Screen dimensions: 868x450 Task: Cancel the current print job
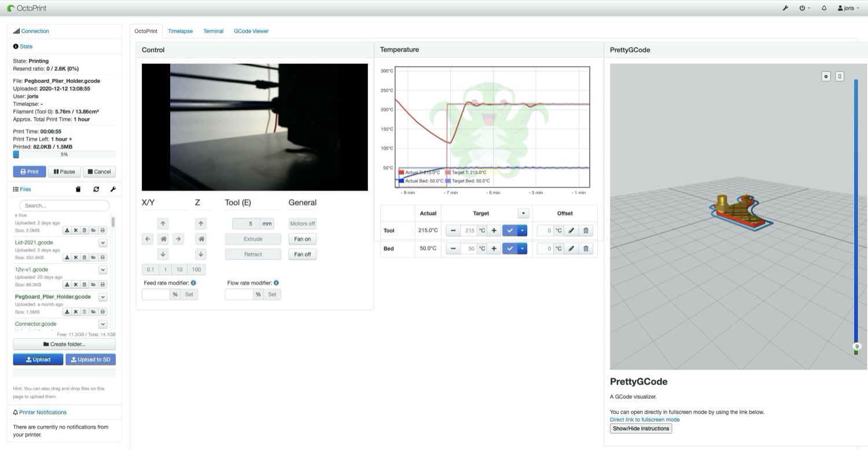pyautogui.click(x=99, y=172)
